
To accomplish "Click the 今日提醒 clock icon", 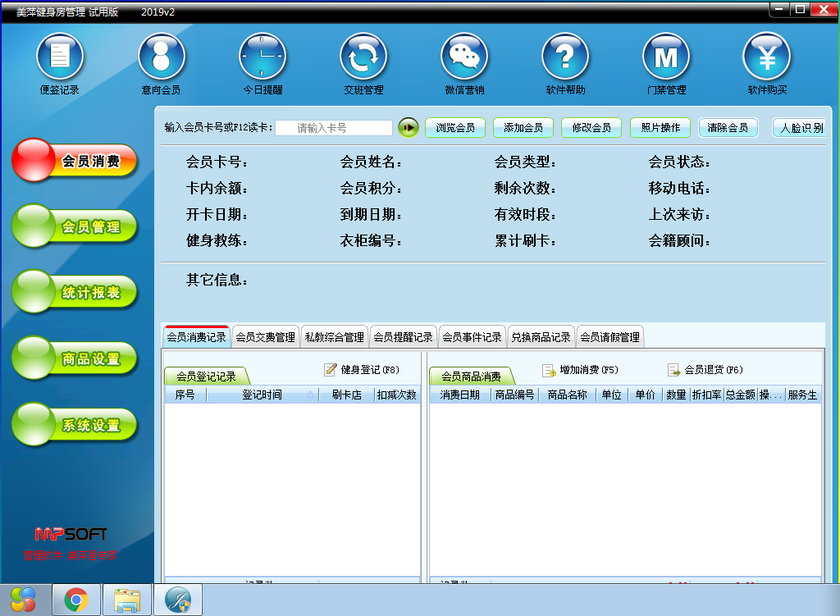I will tap(262, 57).
